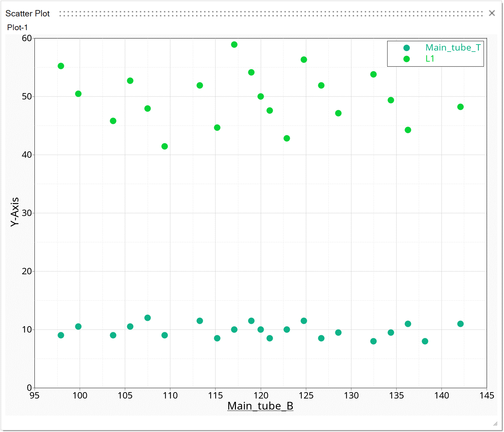504x432 pixels.
Task: Pick the leftmost L1 data point
Action: (61, 66)
